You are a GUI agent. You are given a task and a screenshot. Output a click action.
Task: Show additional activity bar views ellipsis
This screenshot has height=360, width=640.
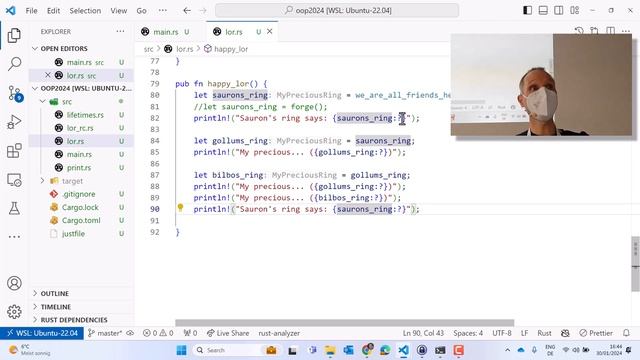coord(14,237)
